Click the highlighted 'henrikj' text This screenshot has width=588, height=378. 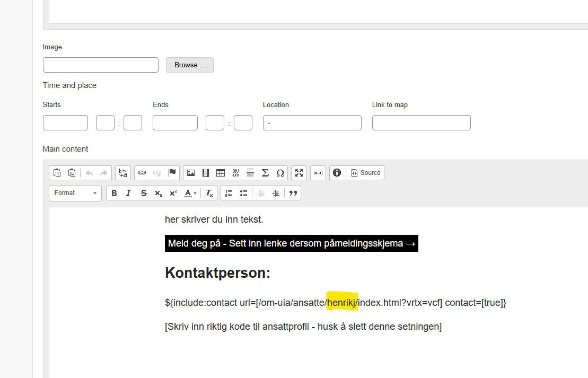(x=341, y=302)
